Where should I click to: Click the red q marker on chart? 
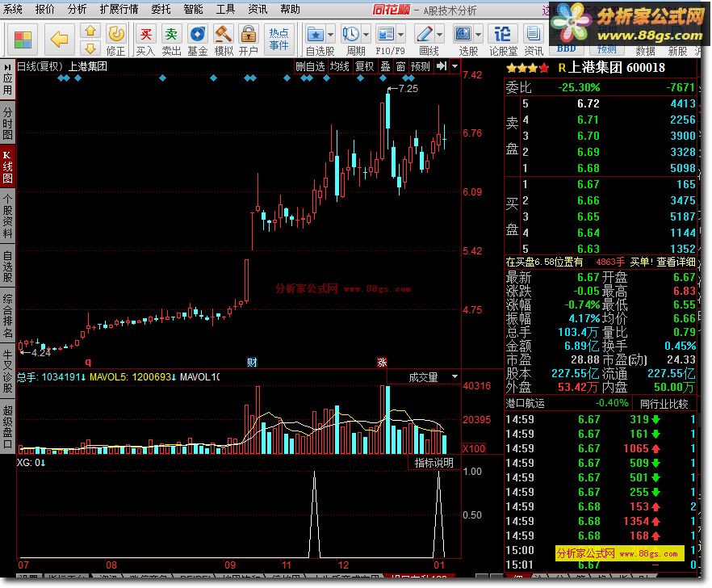coord(88,362)
